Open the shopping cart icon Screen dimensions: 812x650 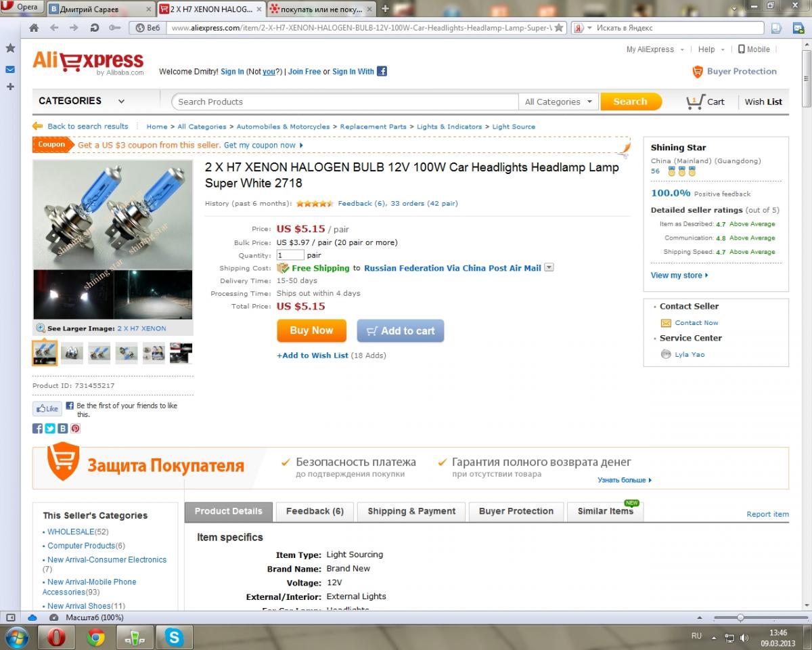coord(694,102)
